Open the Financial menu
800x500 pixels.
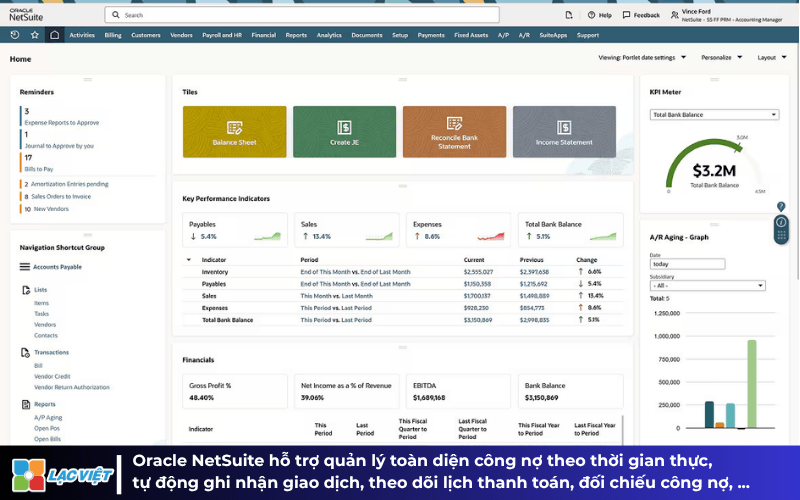[264, 35]
